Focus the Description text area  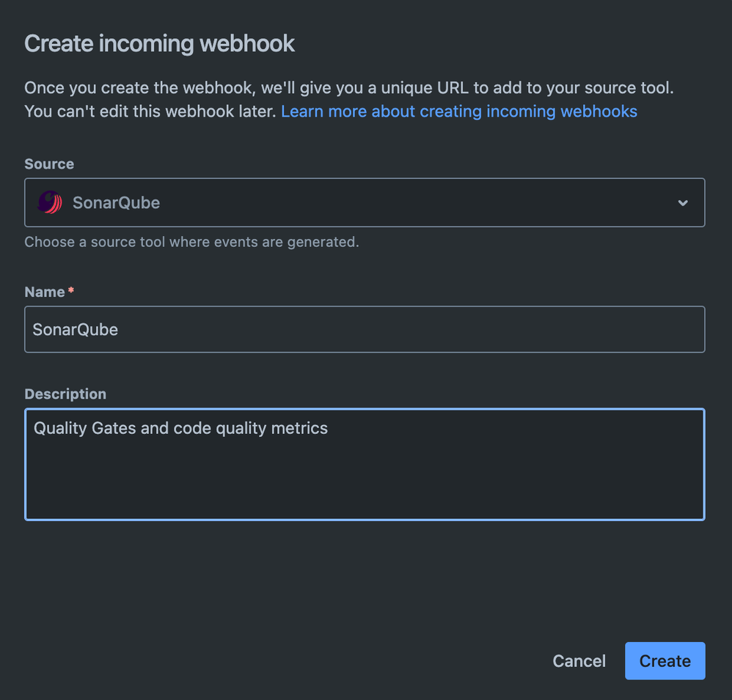[x=365, y=464]
